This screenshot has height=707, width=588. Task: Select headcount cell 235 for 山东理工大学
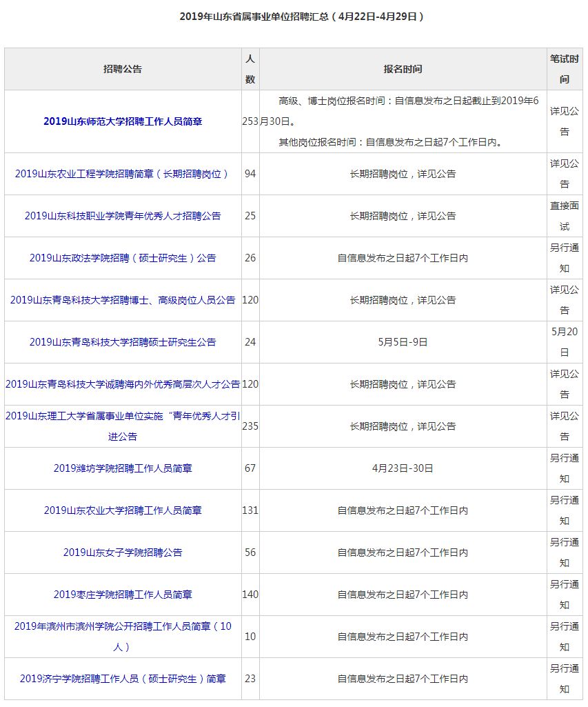[250, 426]
